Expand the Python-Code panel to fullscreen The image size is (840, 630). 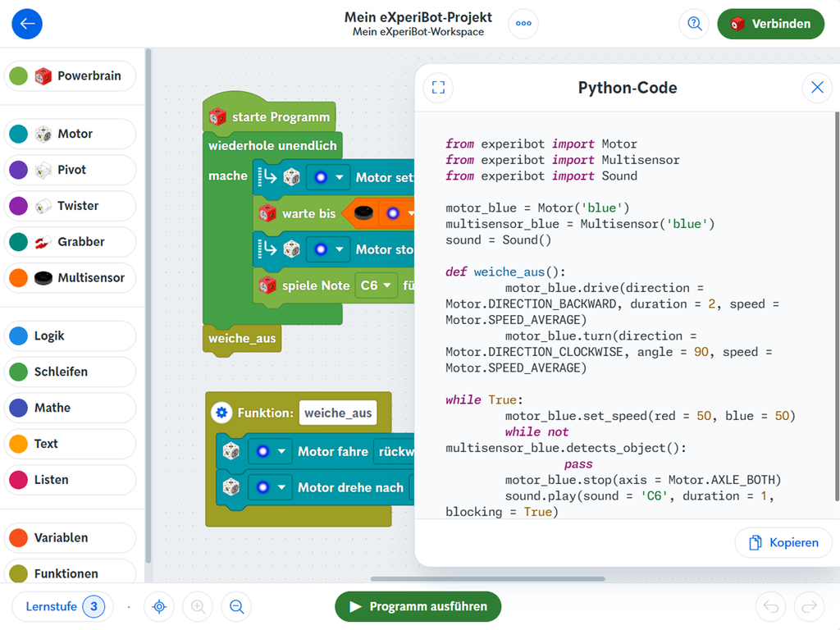point(438,87)
